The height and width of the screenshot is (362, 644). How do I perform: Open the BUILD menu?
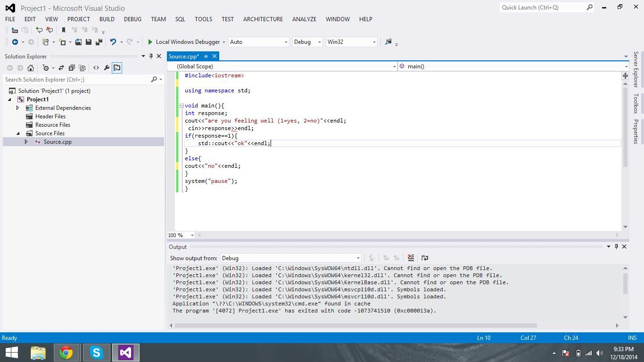(107, 19)
